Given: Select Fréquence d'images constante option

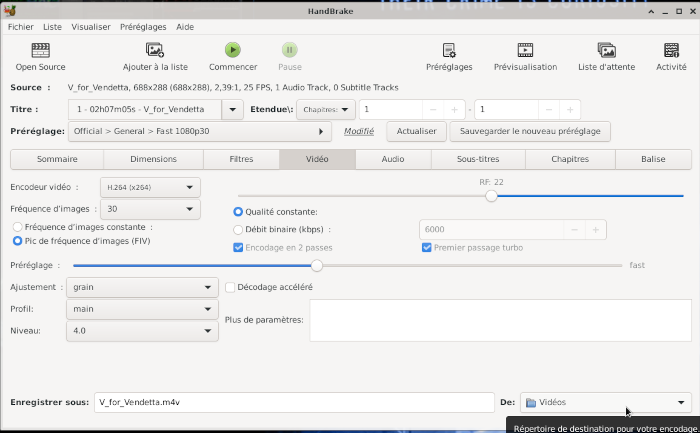Looking at the screenshot, I should click(18, 227).
